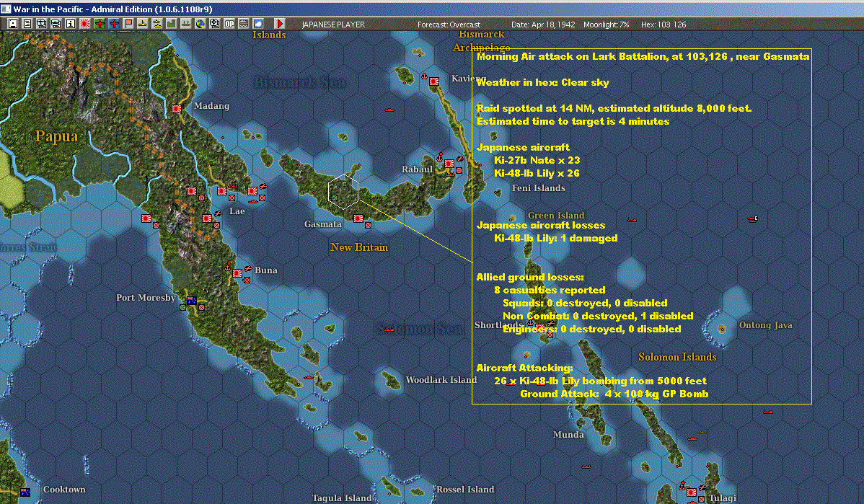Image resolution: width=864 pixels, height=504 pixels.
Task: Open the aircraft database icon
Action: (x=41, y=24)
